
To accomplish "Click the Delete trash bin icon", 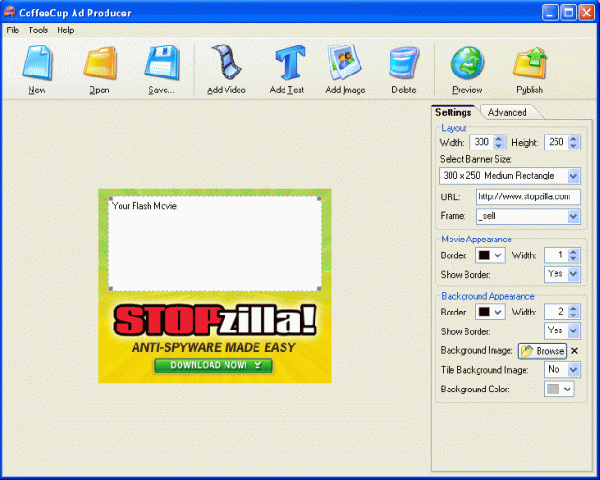I will (404, 63).
